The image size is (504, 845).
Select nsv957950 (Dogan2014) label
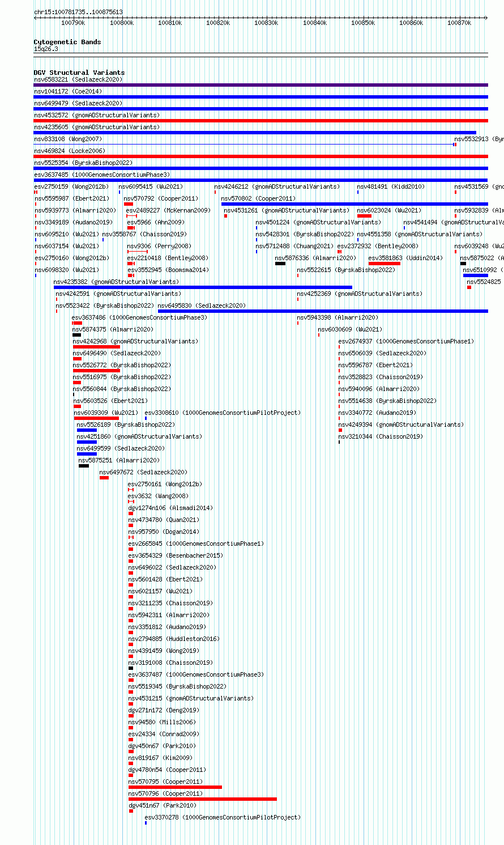click(164, 532)
